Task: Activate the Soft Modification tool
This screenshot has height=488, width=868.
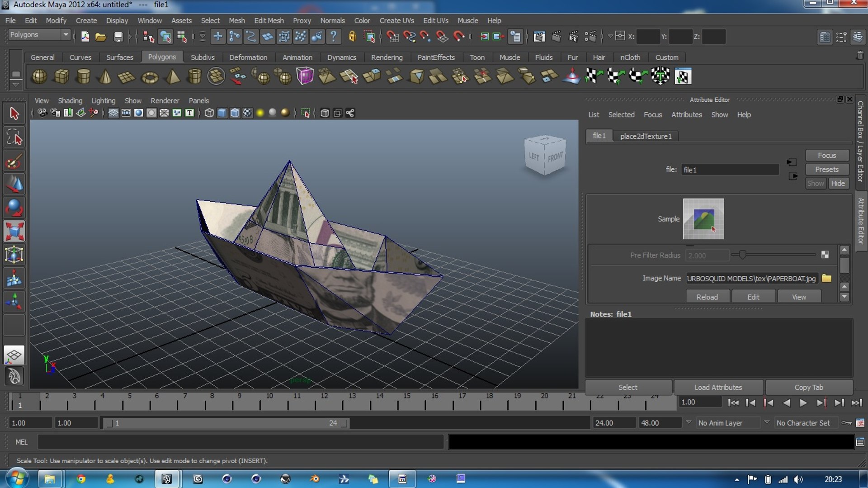Action: pos(14,279)
